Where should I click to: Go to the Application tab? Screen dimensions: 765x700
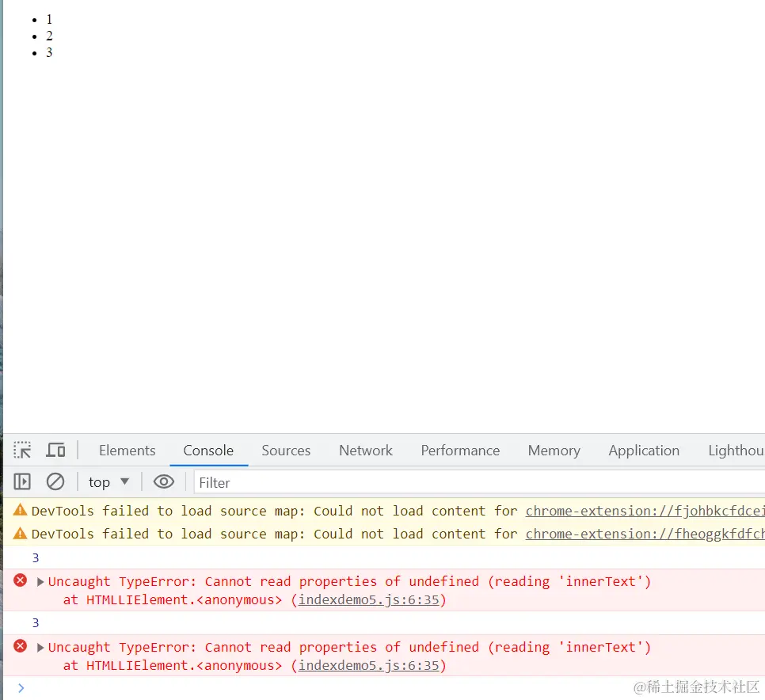pyautogui.click(x=644, y=451)
